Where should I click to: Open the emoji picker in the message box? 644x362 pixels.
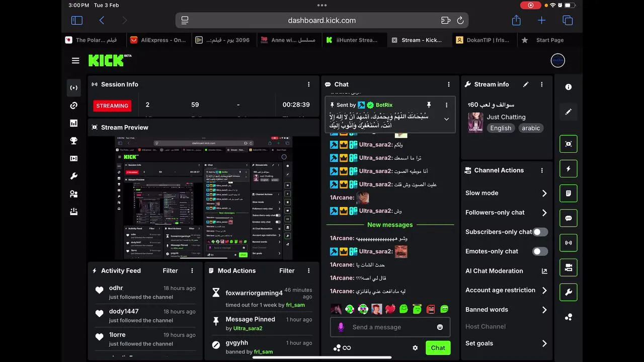tap(440, 327)
